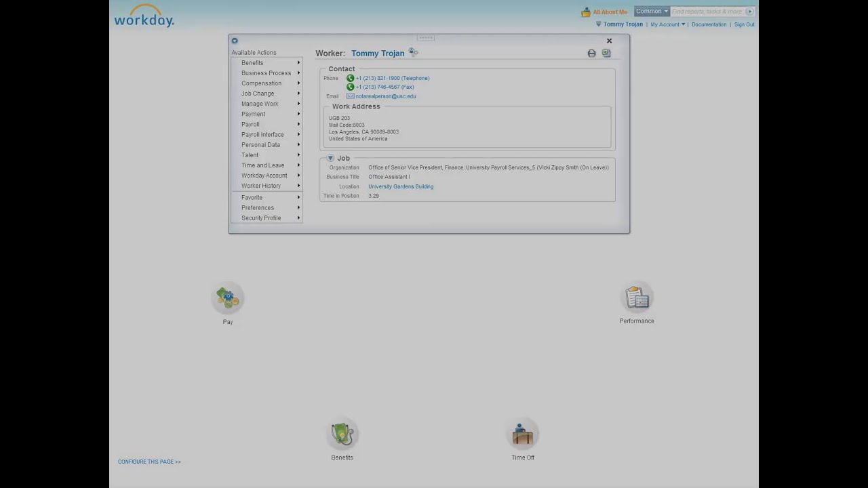Image resolution: width=868 pixels, height=488 pixels.
Task: Open the Manage Work submenu
Action: [x=267, y=104]
